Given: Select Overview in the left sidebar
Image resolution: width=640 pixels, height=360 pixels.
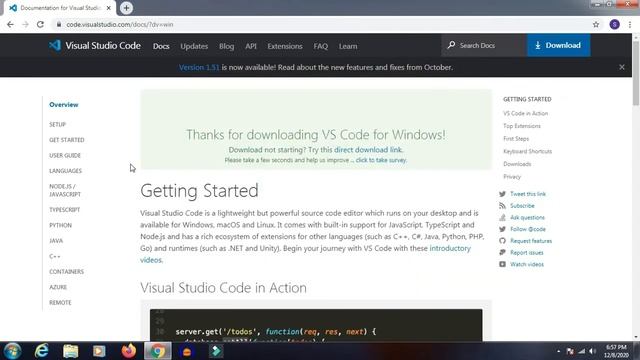Looking at the screenshot, I should [64, 104].
